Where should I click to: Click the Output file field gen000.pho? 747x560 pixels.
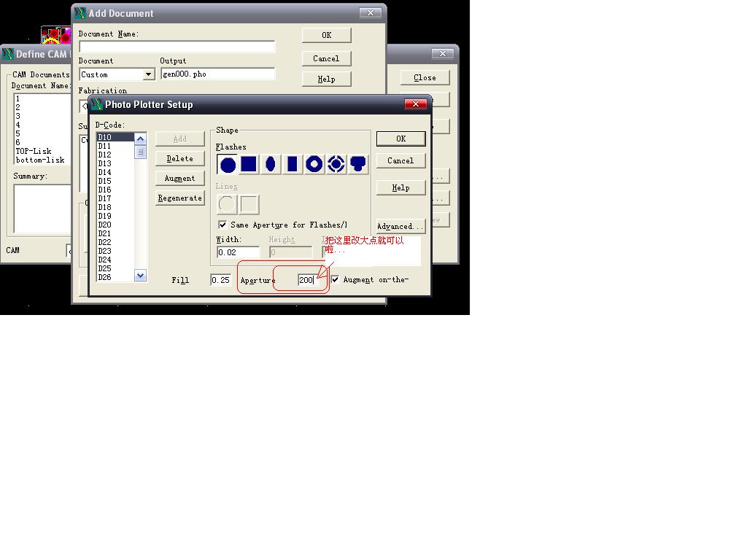pos(217,74)
